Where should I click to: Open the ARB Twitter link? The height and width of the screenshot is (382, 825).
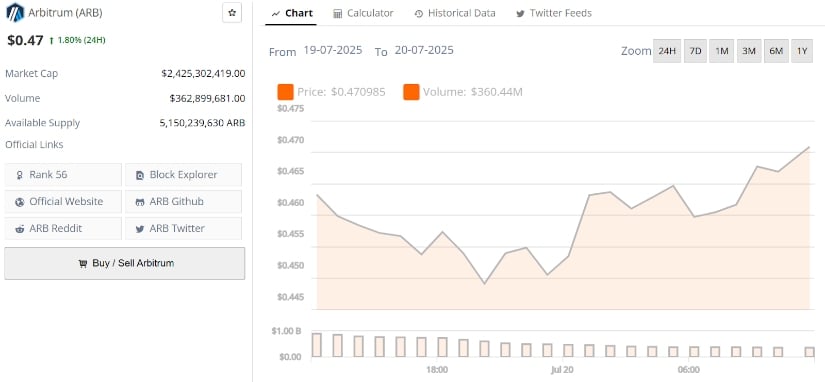point(184,228)
